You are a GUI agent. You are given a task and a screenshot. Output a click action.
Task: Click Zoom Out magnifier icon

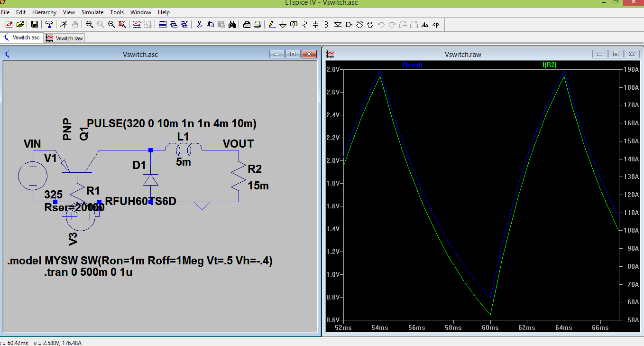tap(111, 24)
